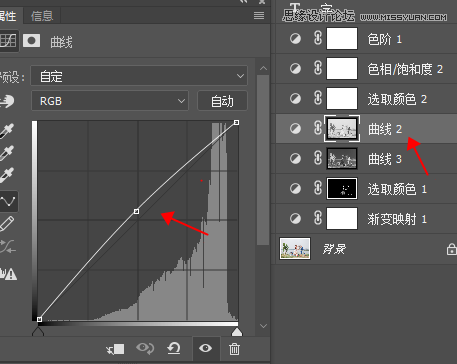Select the 选取颜色 2 layer
This screenshot has width=457, height=364.
366,99
